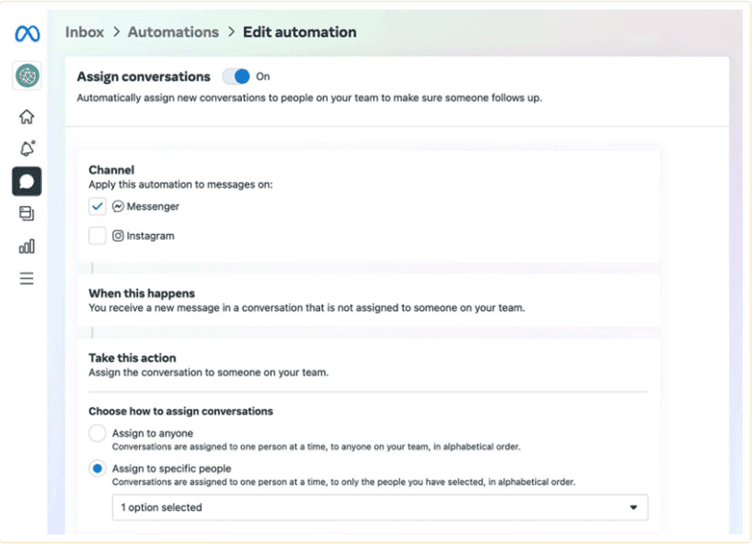The image size is (756, 544).
Task: Select Assign to specific people radio
Action: tap(98, 470)
